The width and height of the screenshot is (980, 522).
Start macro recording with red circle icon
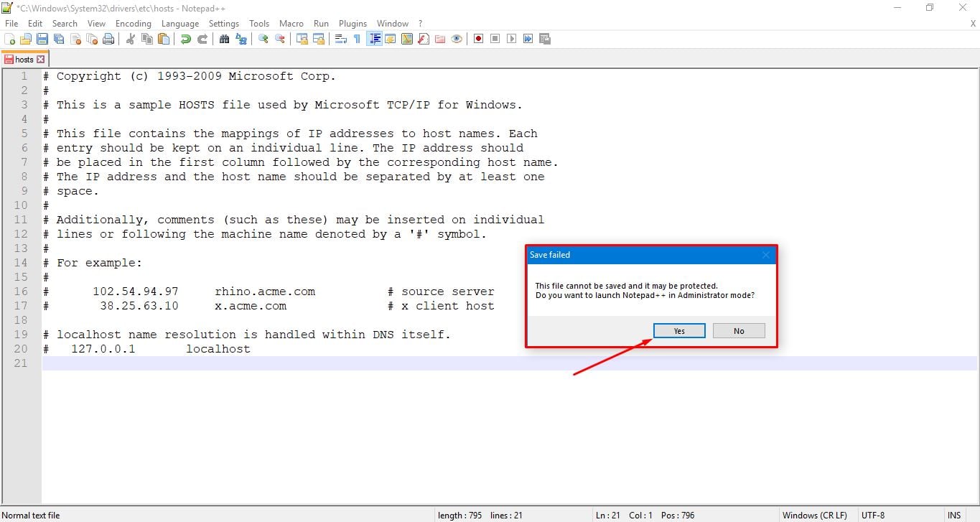[x=479, y=39]
